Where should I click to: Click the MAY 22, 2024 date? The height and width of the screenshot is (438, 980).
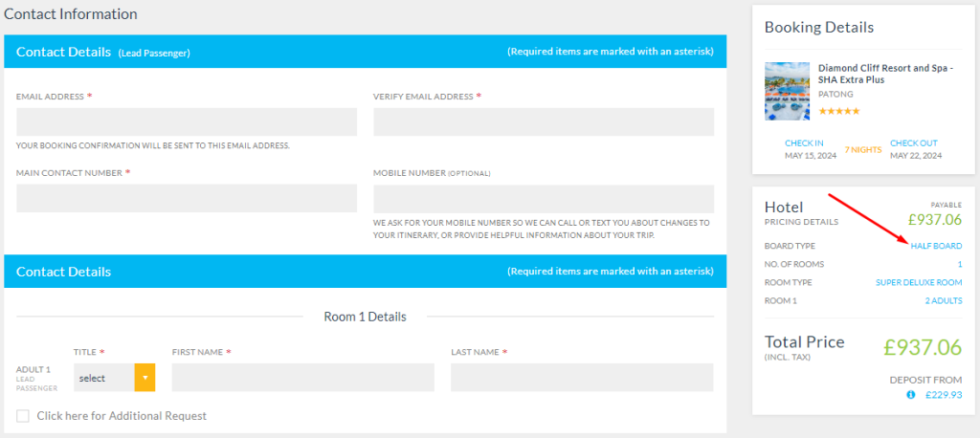[916, 156]
